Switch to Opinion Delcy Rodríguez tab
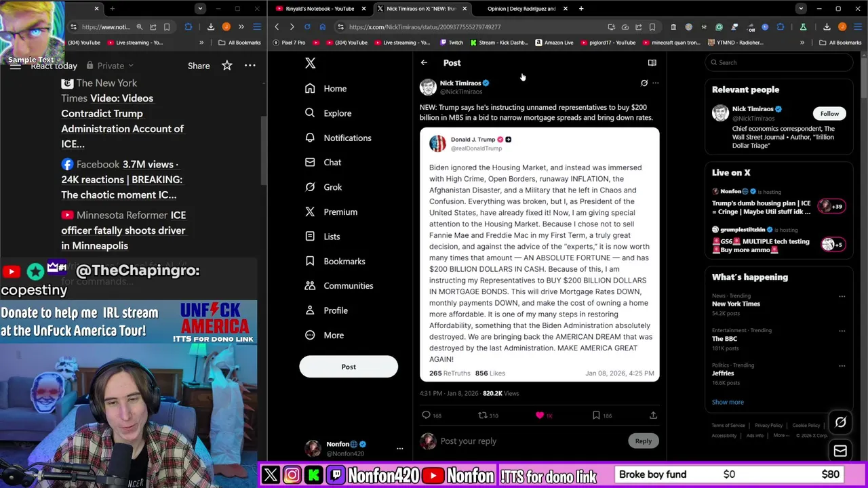This screenshot has height=488, width=868. tap(521, 8)
